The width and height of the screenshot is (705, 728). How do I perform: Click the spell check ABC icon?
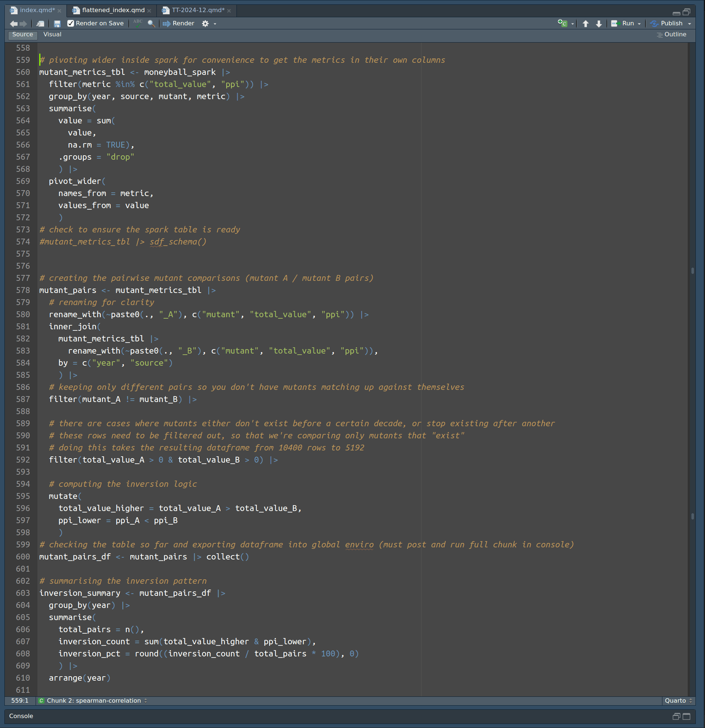(x=138, y=23)
